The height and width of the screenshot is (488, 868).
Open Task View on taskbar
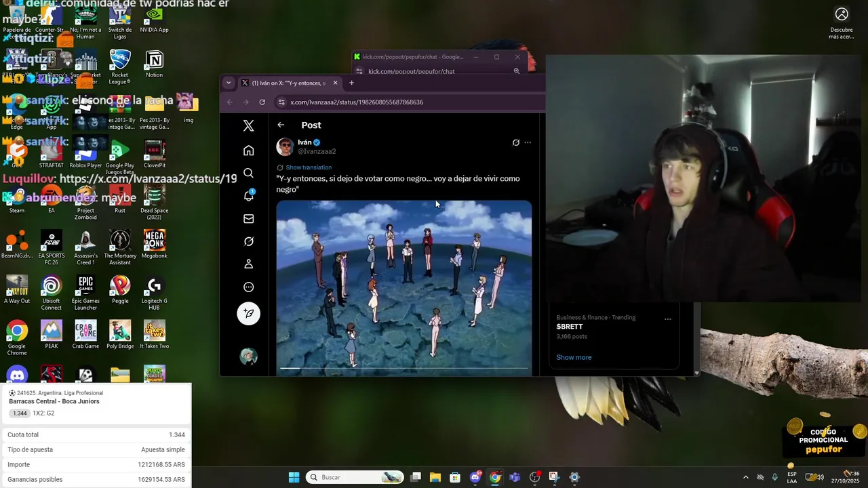416,477
